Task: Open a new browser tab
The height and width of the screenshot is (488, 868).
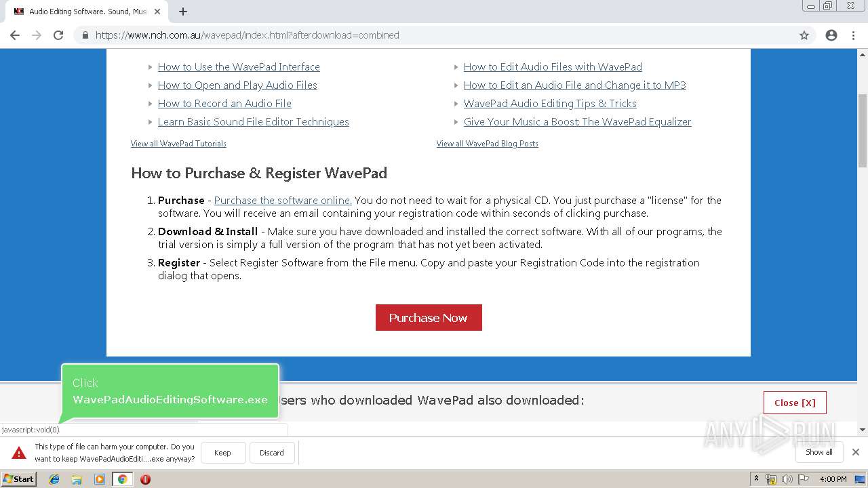Action: click(183, 12)
